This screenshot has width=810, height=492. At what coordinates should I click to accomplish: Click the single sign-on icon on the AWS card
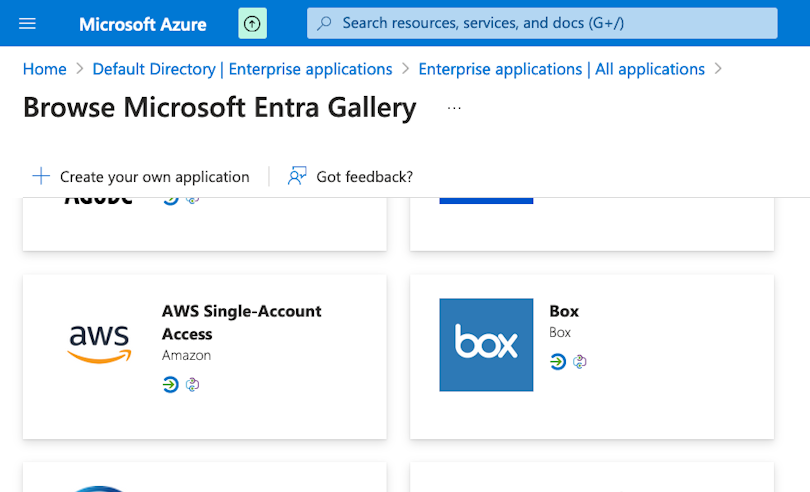coord(170,385)
